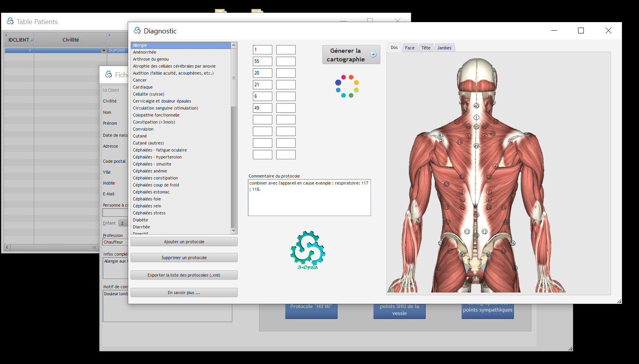
Task: Click the Table Patients window logo icon
Action: [x=10, y=21]
